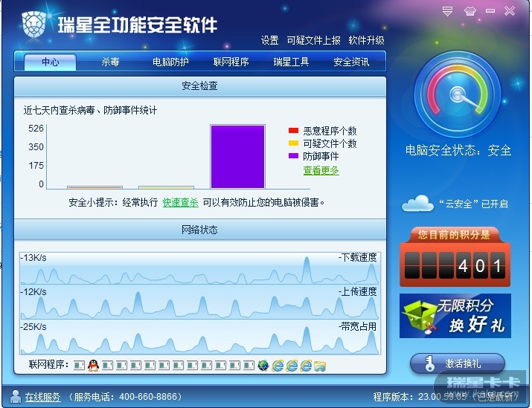Image resolution: width=532 pixels, height=408 pixels.
Task: Open the 联网程序 tab
Action: [x=231, y=62]
